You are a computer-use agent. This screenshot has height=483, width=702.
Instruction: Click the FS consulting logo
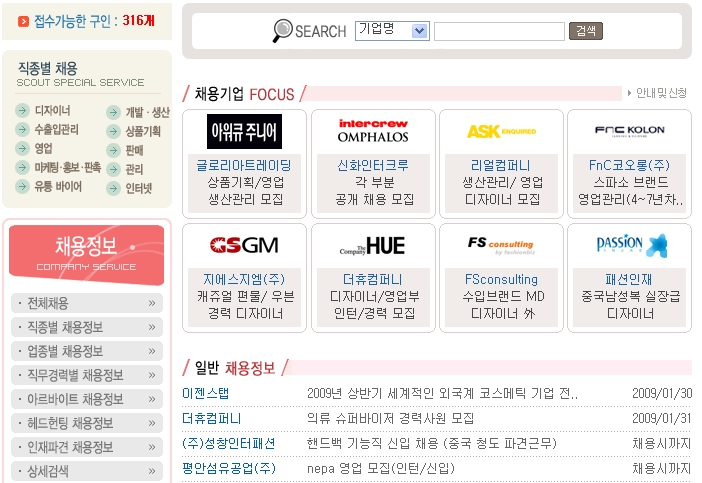[501, 245]
